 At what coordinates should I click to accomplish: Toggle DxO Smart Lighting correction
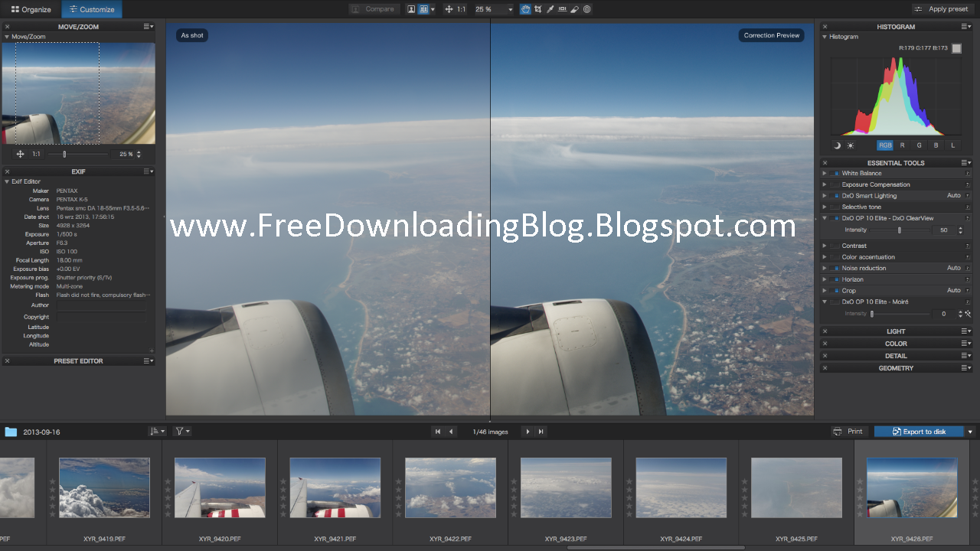point(835,196)
